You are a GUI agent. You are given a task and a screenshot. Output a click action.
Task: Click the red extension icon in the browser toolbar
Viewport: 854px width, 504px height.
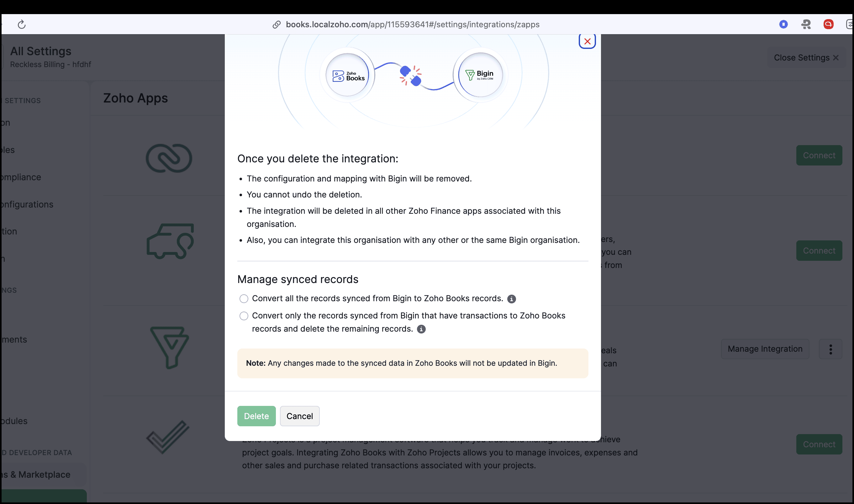[x=828, y=24]
